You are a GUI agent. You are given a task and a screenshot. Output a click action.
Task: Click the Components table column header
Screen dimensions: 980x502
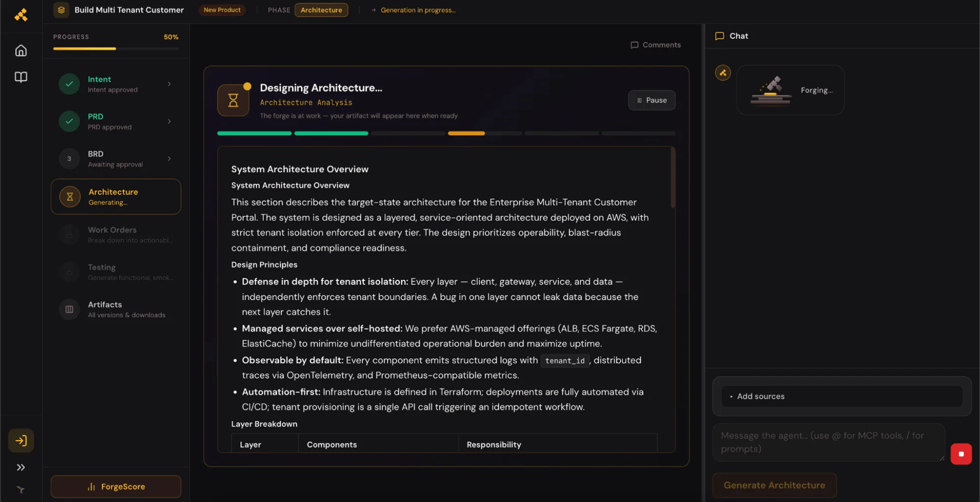pyautogui.click(x=331, y=445)
